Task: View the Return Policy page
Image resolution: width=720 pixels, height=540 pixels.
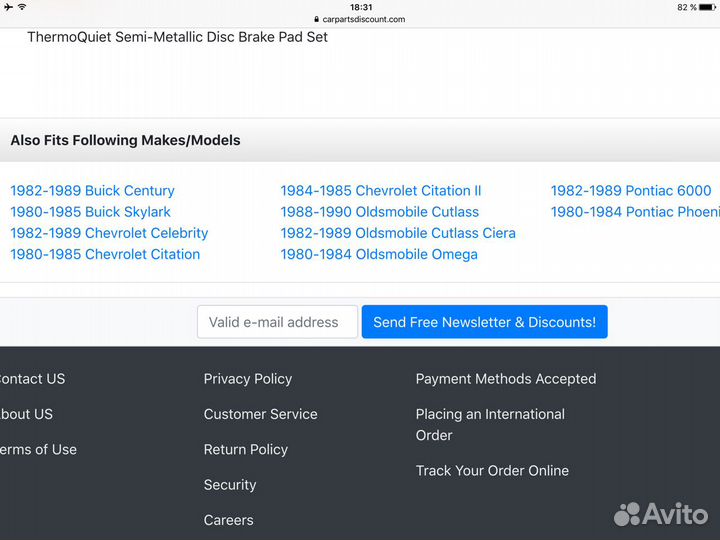Action: click(245, 450)
